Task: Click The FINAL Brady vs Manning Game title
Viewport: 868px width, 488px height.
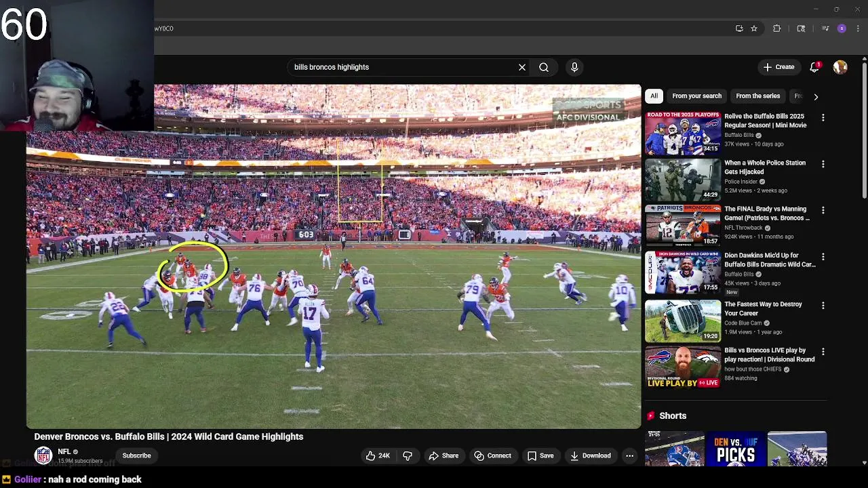Action: pos(767,213)
